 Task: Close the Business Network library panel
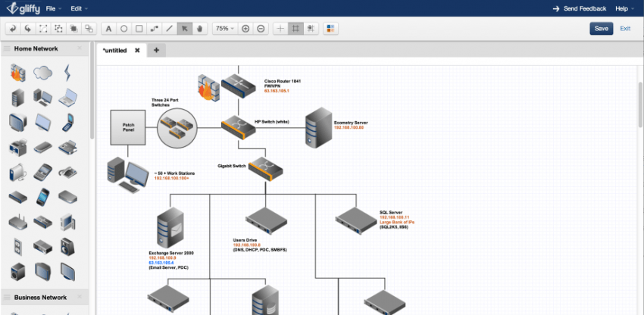click(80, 298)
